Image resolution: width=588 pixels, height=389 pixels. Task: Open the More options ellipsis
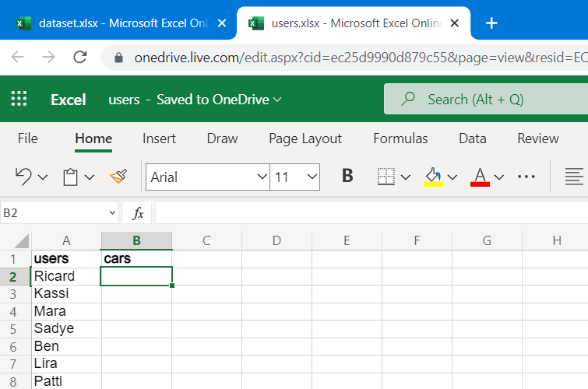526,177
